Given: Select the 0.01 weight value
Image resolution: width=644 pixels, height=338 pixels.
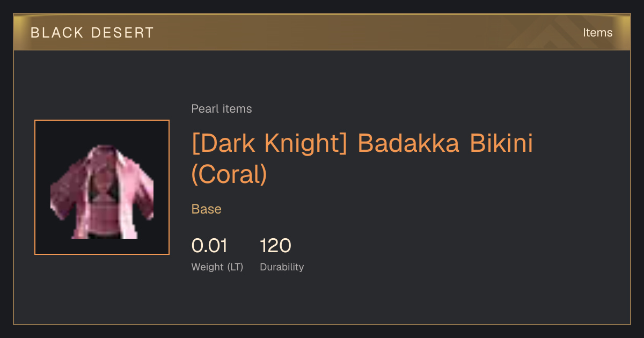Looking at the screenshot, I should point(209,246).
